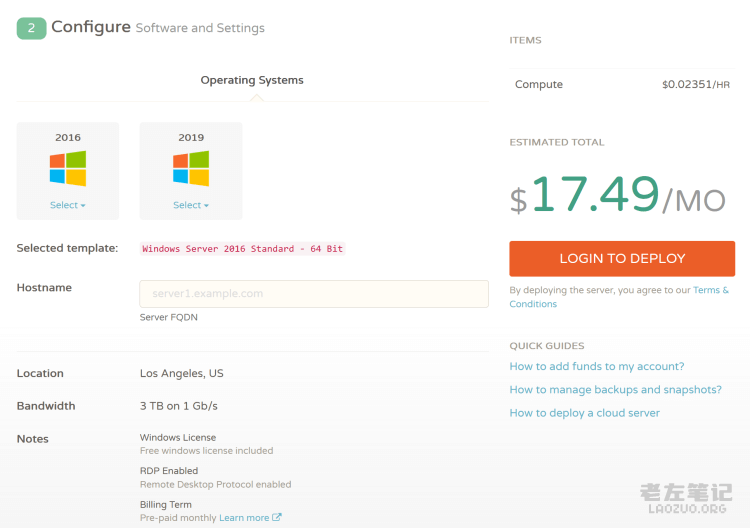The height and width of the screenshot is (528, 750).
Task: Select the 2016 operating system card title
Action: click(x=68, y=138)
